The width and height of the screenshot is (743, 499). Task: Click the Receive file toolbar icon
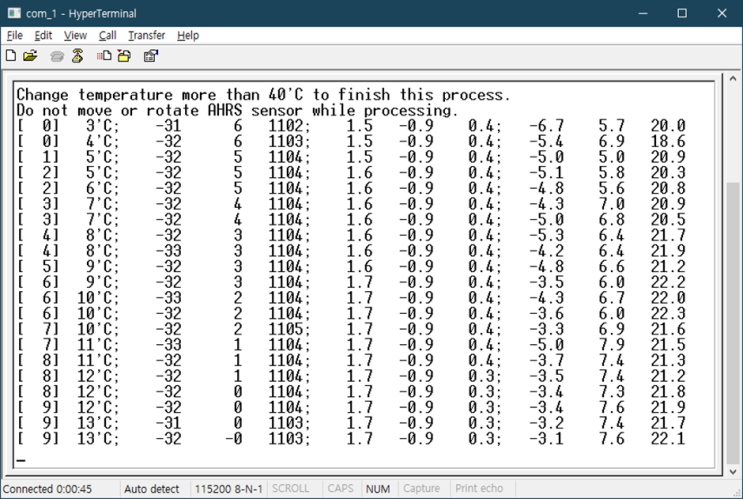(x=125, y=56)
